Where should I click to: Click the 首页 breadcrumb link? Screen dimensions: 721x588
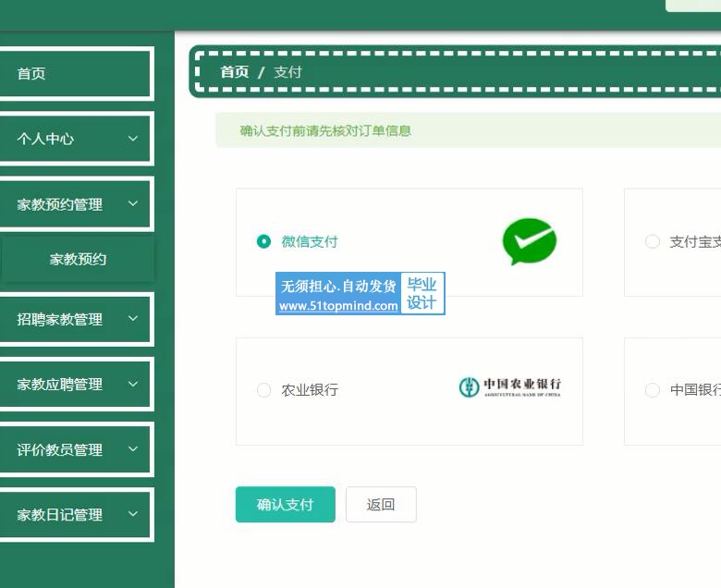pyautogui.click(x=235, y=72)
